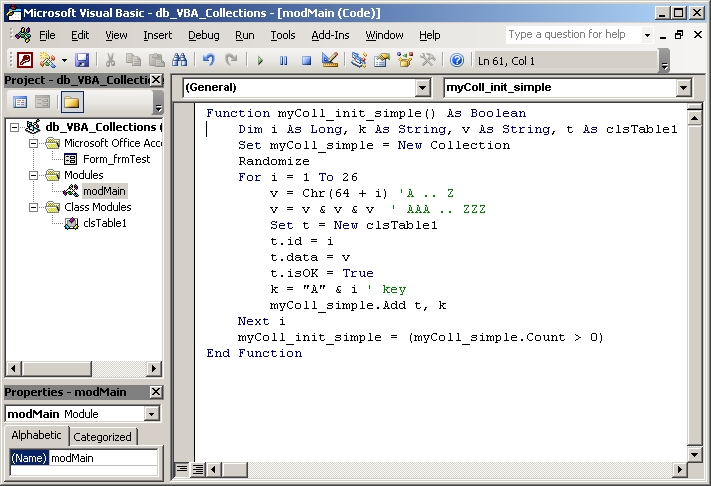This screenshot has width=711, height=486.
Task: Click the Break pause icon
Action: [283, 60]
